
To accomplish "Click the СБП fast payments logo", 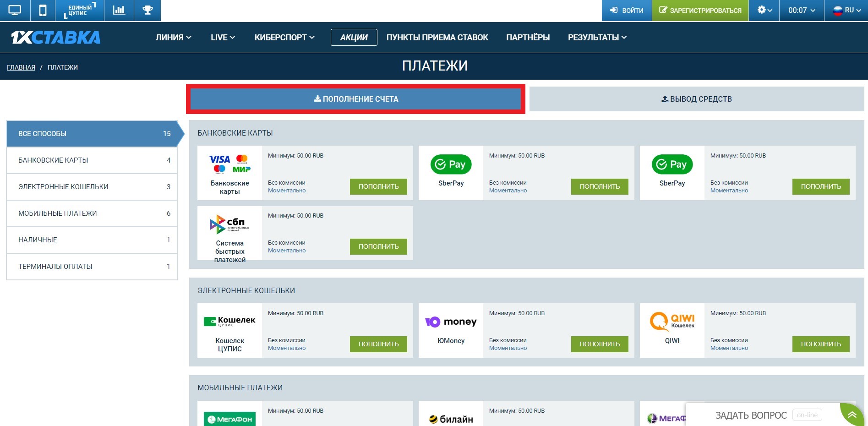I will tap(229, 224).
